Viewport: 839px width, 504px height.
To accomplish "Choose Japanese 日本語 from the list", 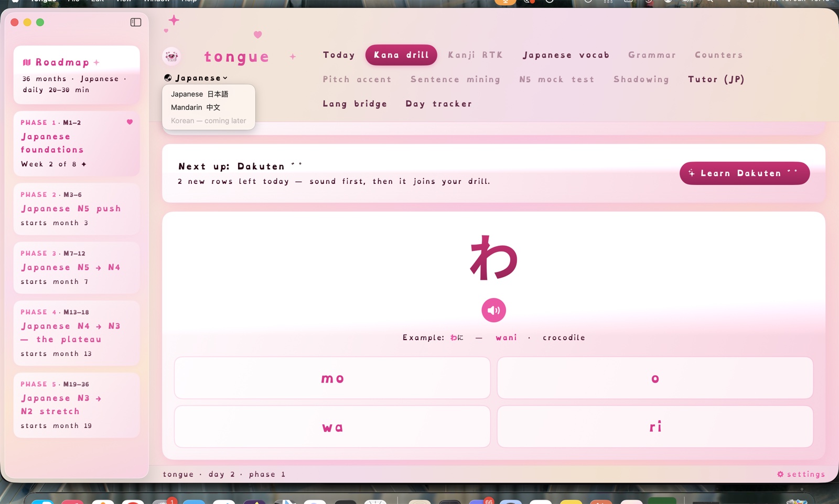I will 199,94.
